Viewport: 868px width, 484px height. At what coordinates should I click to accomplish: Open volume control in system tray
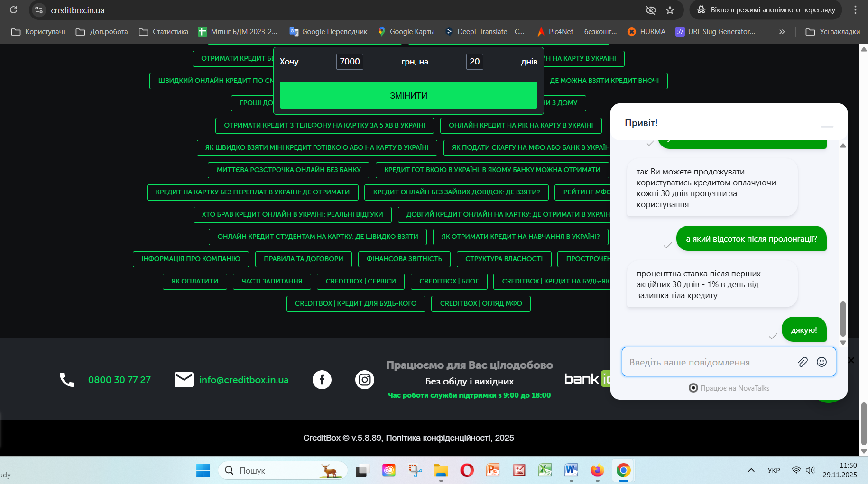click(810, 470)
